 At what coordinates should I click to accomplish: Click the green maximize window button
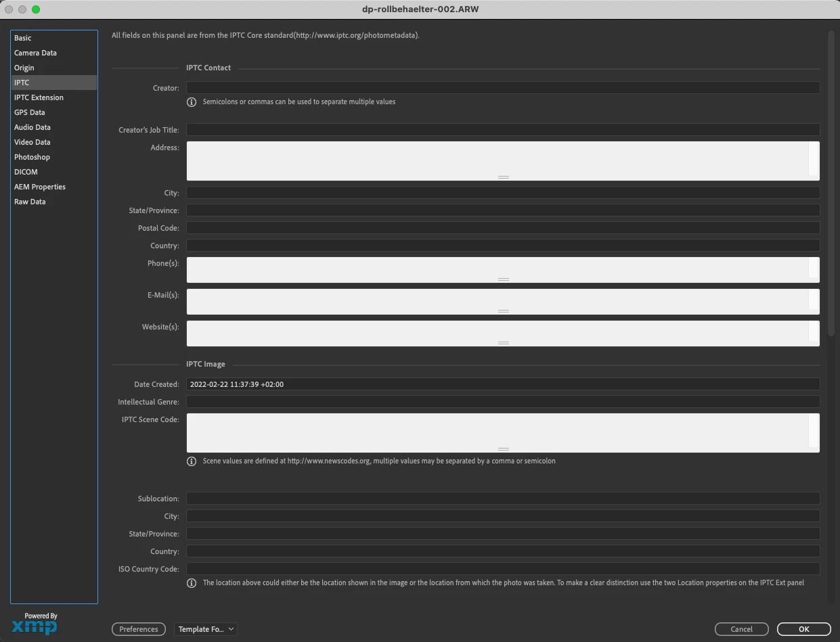point(36,9)
